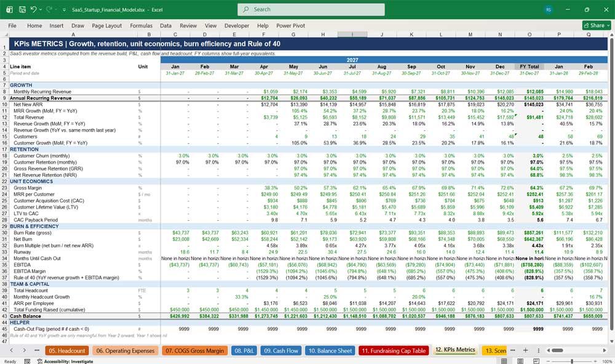This screenshot has width=615, height=364.
Task: Click the zoom slider handle
Action: pos(572,362)
